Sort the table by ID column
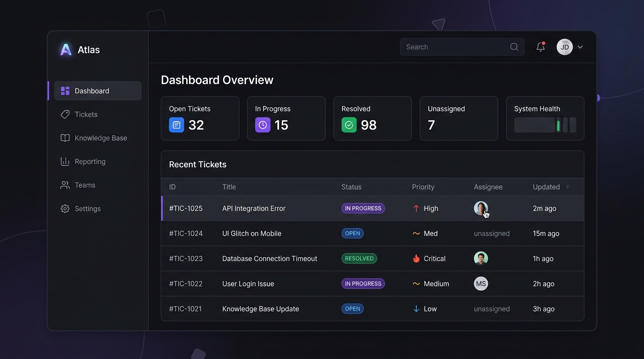This screenshot has width=644, height=359. point(172,187)
